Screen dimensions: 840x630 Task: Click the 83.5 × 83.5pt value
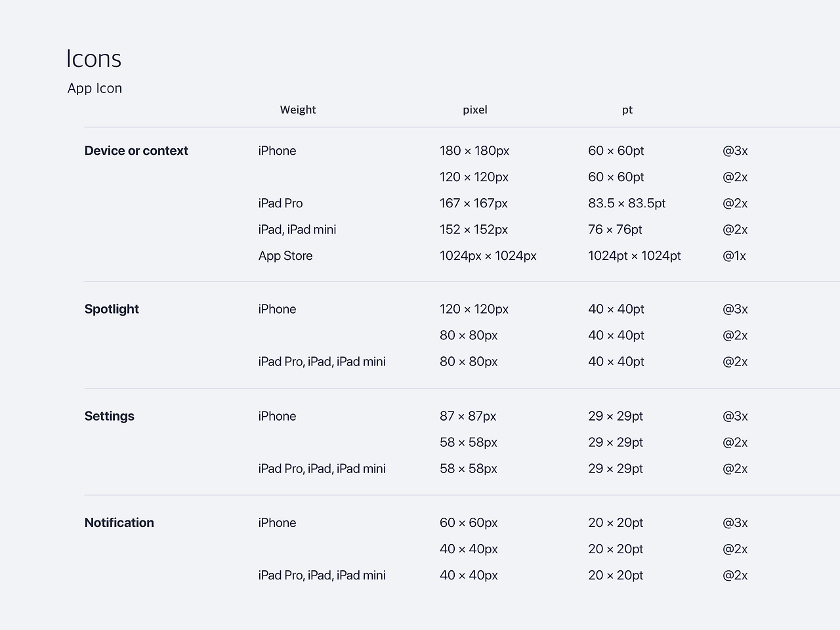(627, 203)
